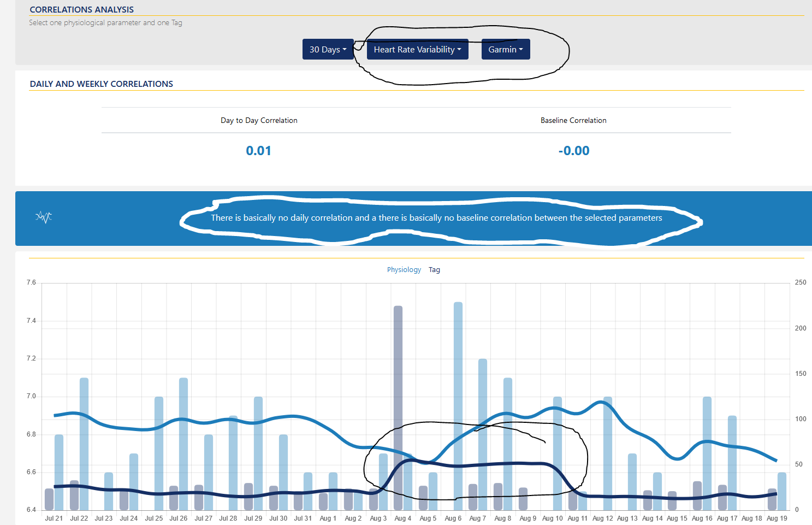
Task: Click the DAILY AND WEEKLY CORRELATIONS heading
Action: [102, 84]
